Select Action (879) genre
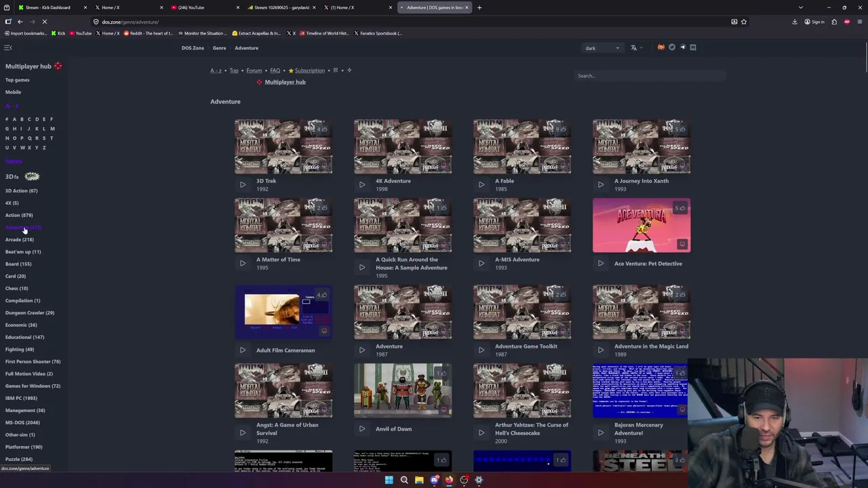 19,215
